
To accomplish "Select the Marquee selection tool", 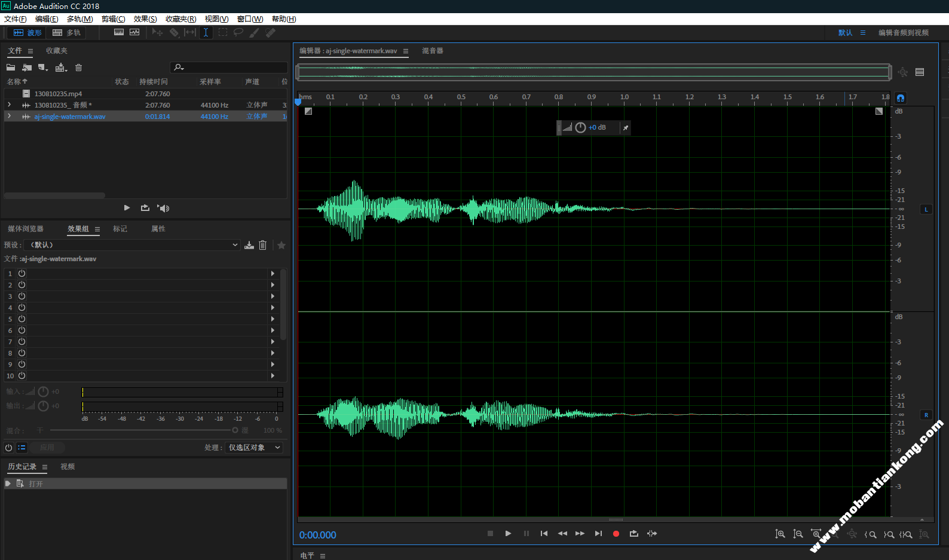I will tap(223, 32).
